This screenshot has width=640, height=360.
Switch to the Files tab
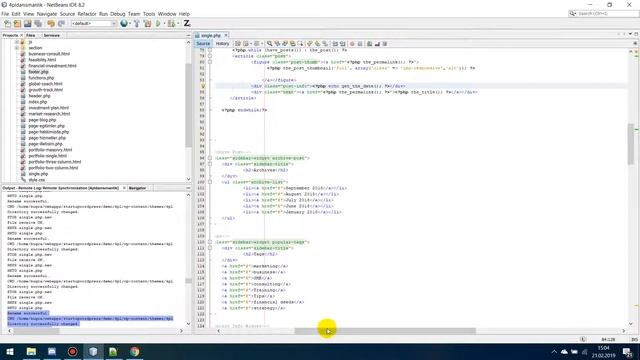click(x=31, y=36)
